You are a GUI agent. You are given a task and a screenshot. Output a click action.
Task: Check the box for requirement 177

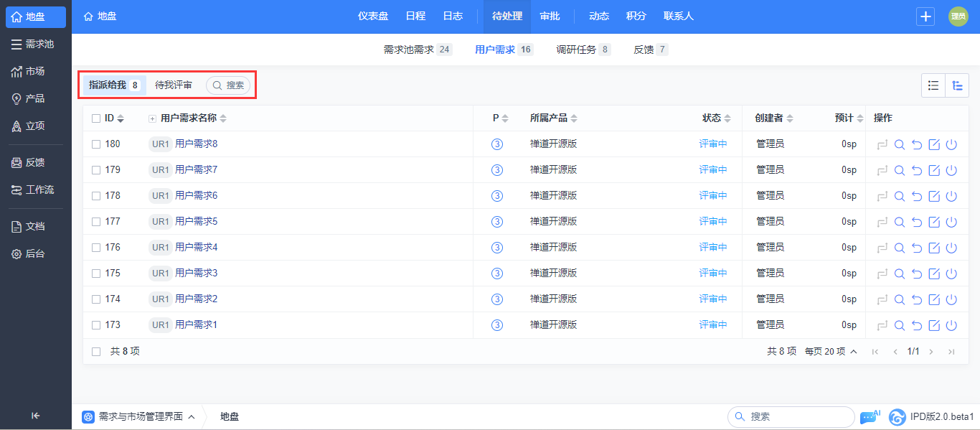click(96, 222)
